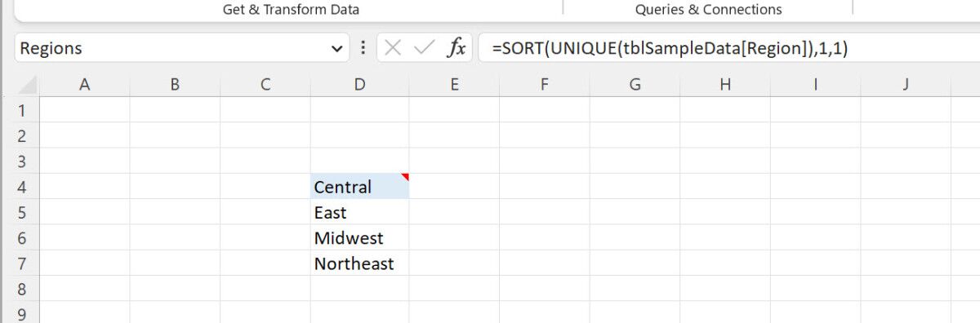Click the Select All corner triangle
This screenshot has width=980, height=323.
click(27, 84)
